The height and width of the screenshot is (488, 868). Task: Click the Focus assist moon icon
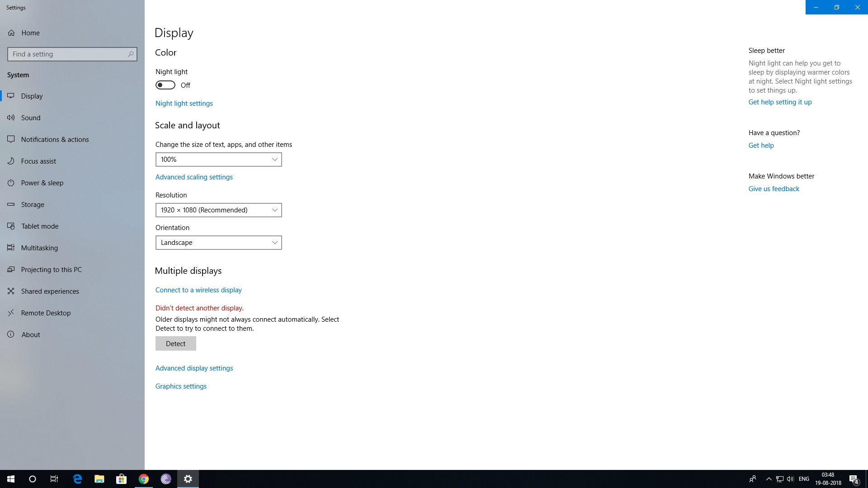[11, 161]
